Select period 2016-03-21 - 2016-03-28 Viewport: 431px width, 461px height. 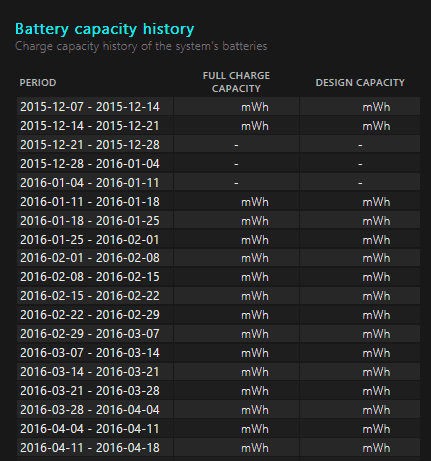[x=90, y=391]
